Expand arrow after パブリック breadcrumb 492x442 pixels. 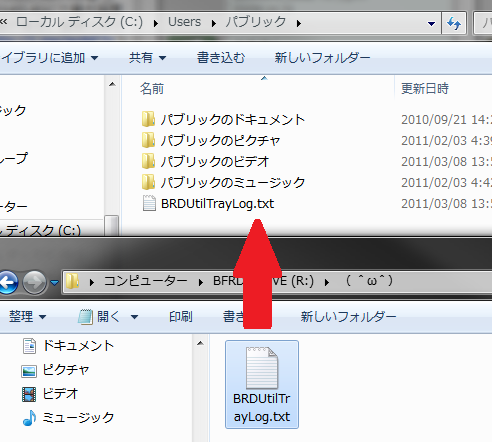click(299, 23)
